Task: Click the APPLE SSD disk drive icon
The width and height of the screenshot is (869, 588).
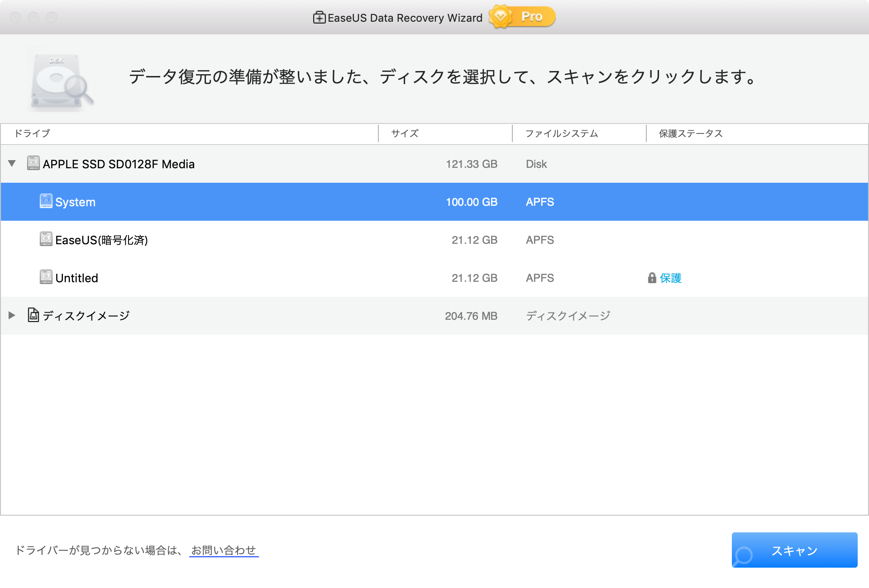Action: coord(33,163)
